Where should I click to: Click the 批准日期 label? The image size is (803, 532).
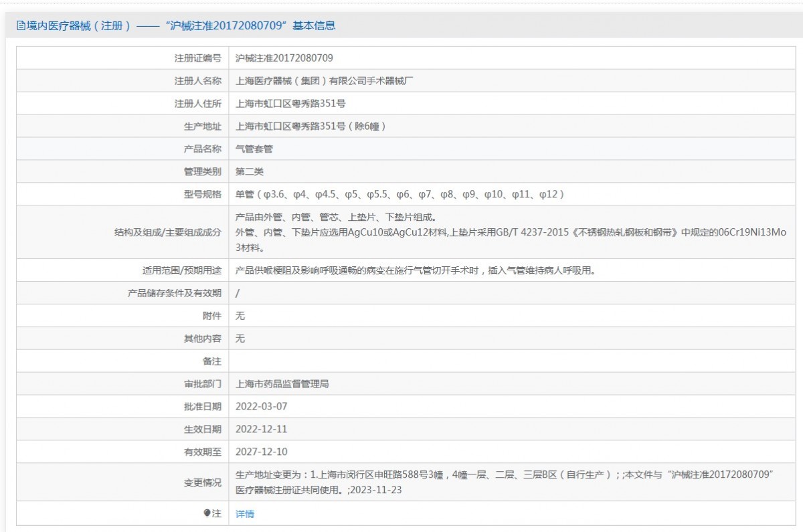203,406
